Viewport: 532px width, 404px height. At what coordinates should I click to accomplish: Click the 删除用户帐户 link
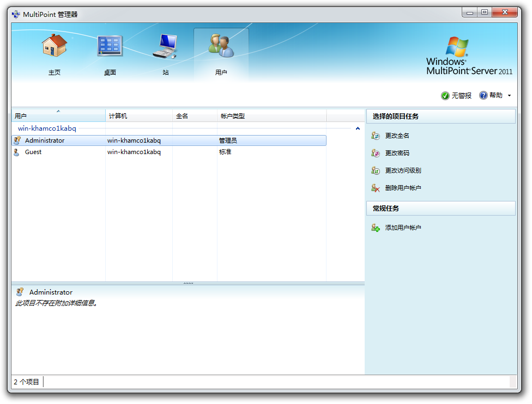[x=403, y=188]
